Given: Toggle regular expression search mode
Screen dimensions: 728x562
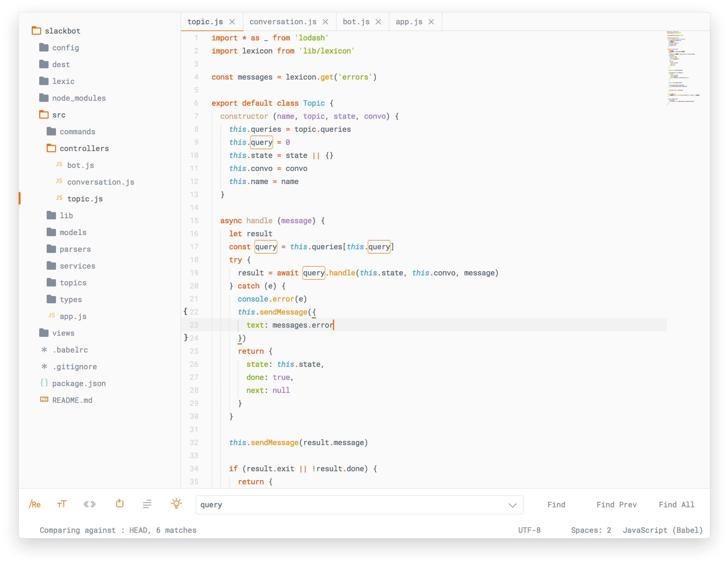Looking at the screenshot, I should coord(35,504).
